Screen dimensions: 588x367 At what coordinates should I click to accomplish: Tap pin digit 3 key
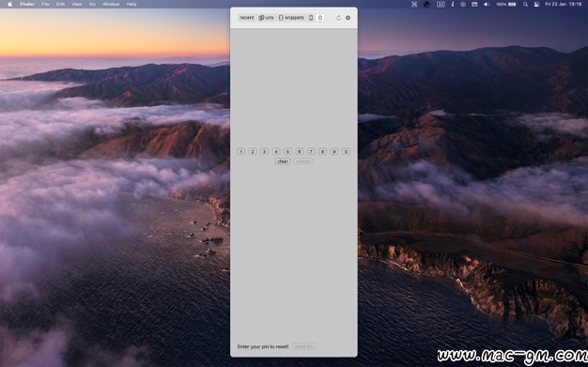tap(264, 151)
